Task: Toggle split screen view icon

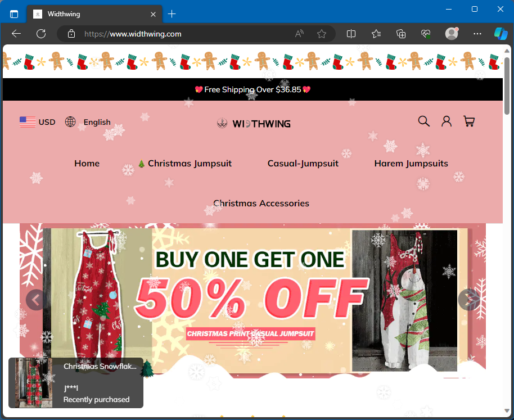Action: (x=351, y=34)
